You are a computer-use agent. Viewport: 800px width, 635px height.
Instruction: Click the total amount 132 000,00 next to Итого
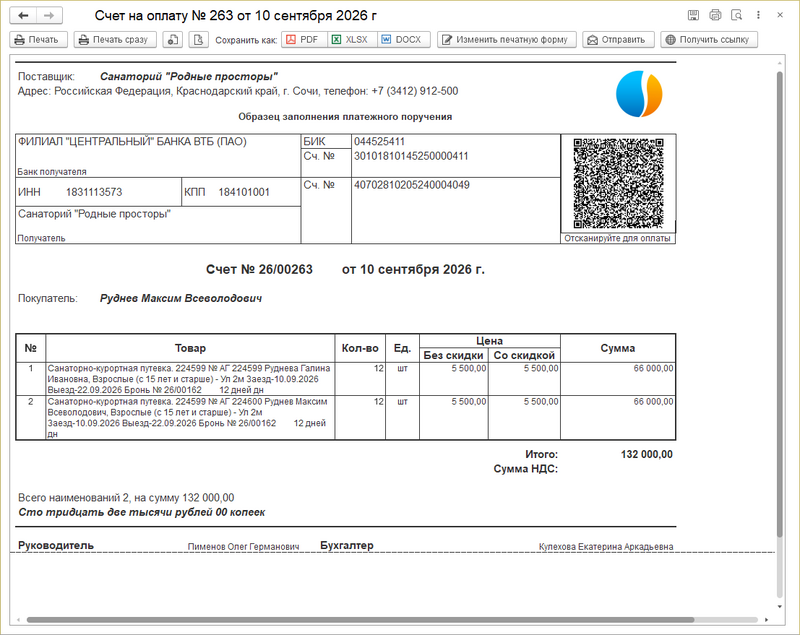coord(646,454)
